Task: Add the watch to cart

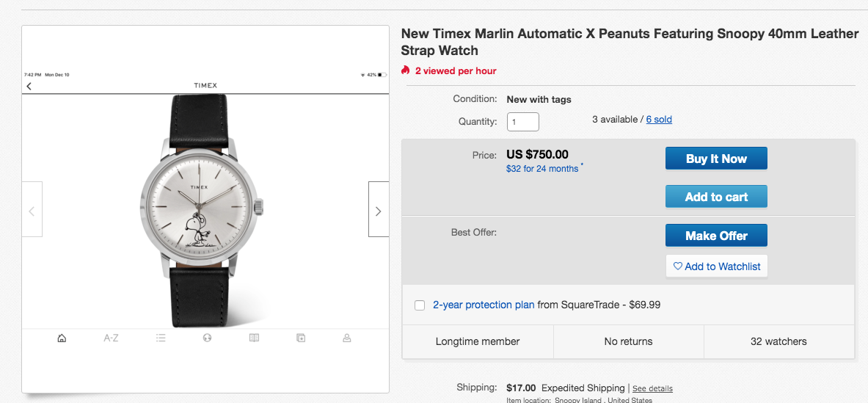Action: (716, 197)
